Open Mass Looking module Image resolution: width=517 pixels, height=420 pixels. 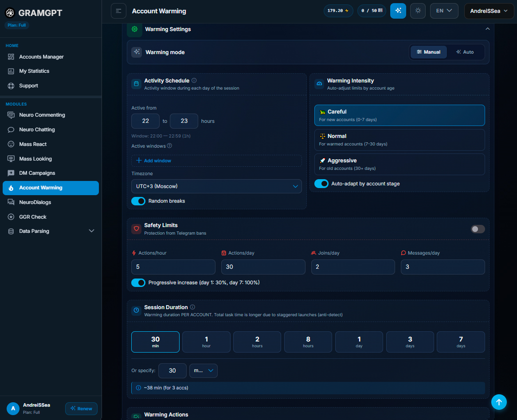tap(51, 159)
